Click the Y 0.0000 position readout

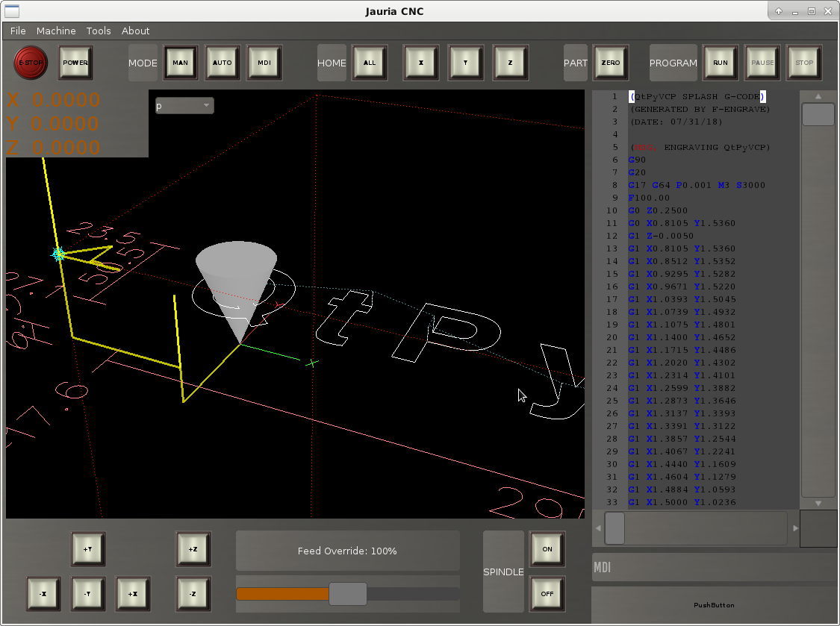point(54,124)
